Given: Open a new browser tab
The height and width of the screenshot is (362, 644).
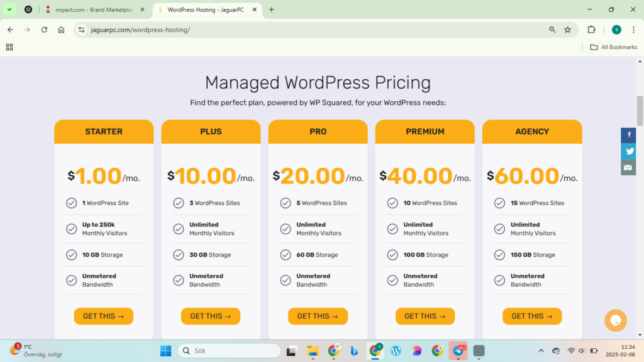Looking at the screenshot, I should pos(272,9).
